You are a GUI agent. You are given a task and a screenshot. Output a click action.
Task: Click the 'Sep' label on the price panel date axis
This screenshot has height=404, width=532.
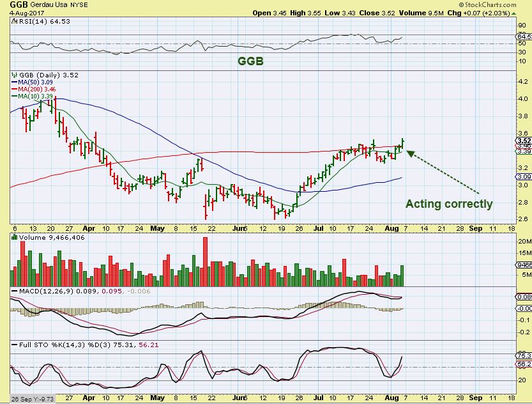(475, 228)
